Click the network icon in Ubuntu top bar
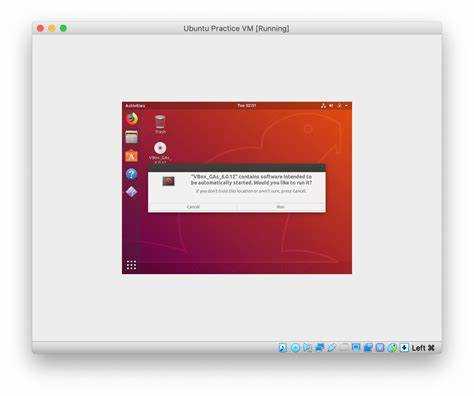Viewport: 474px width, 396px height. (x=323, y=106)
